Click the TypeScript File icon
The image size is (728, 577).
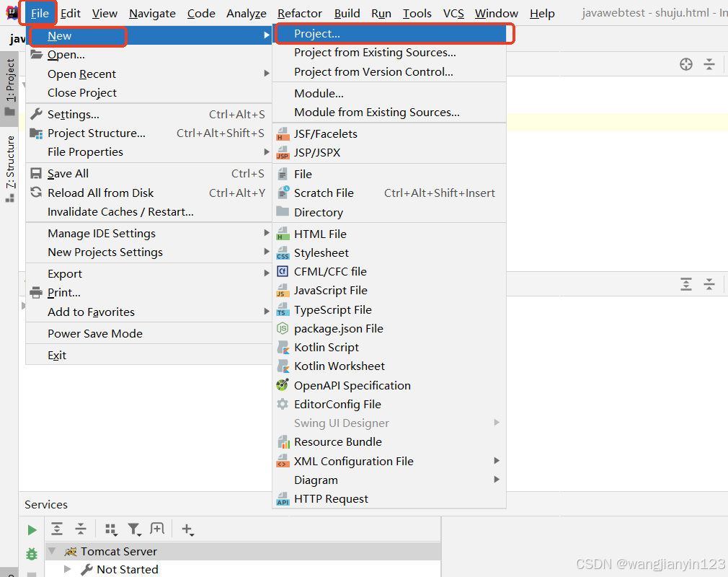(x=283, y=309)
